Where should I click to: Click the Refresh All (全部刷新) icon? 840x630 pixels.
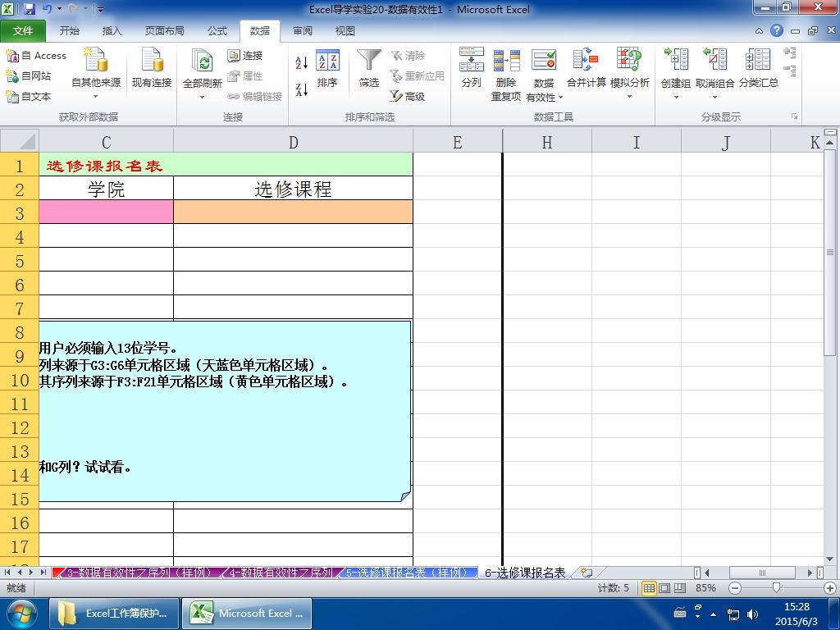coord(203,62)
